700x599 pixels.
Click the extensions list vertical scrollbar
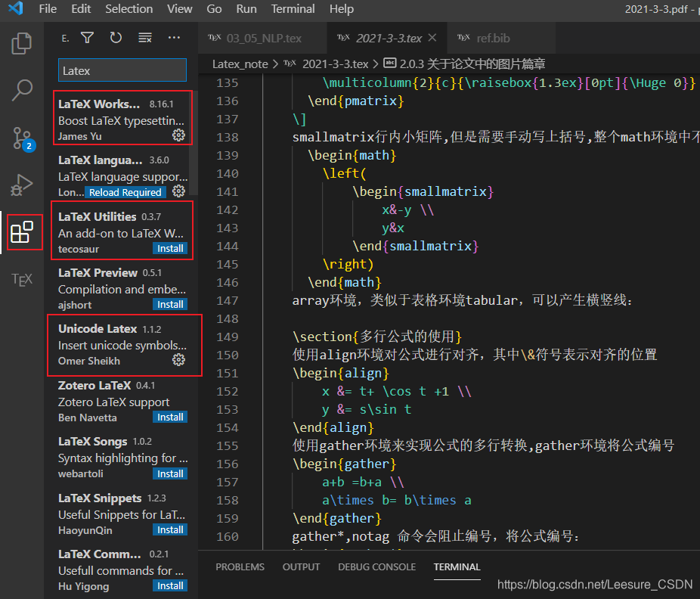194,143
